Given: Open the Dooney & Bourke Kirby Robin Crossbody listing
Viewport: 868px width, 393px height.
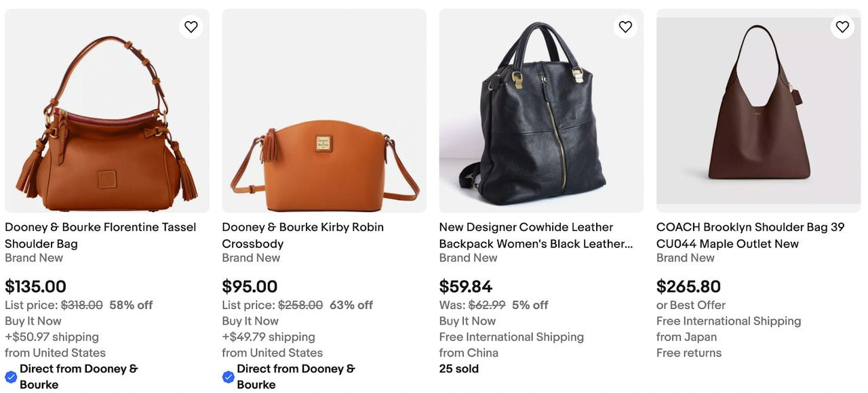Looking at the screenshot, I should pos(302,235).
